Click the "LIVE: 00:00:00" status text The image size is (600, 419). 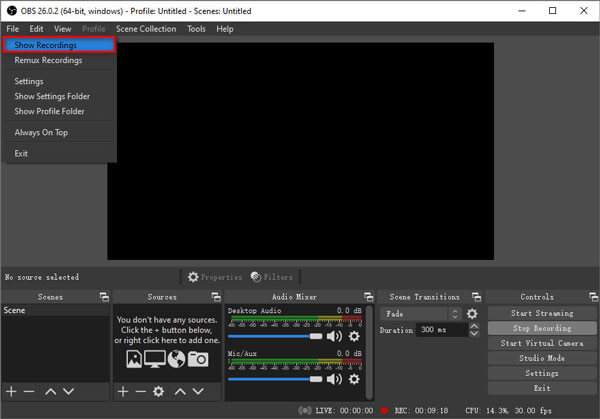tap(344, 411)
